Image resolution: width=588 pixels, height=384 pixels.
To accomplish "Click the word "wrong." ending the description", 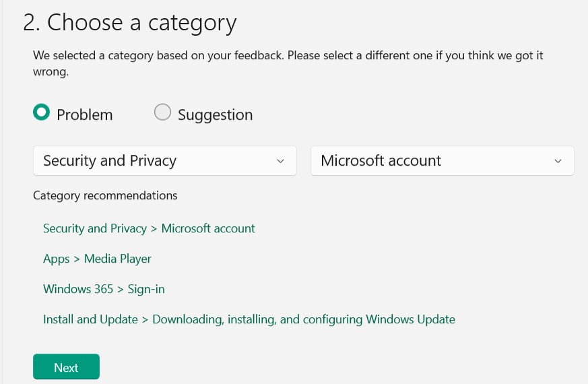I will tap(51, 71).
